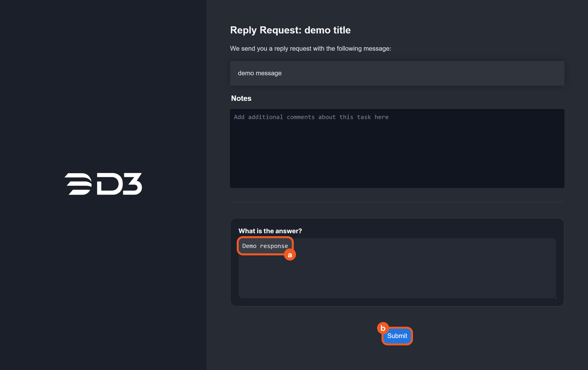Click the 'demo message' box
The image size is (588, 370).
[397, 73]
